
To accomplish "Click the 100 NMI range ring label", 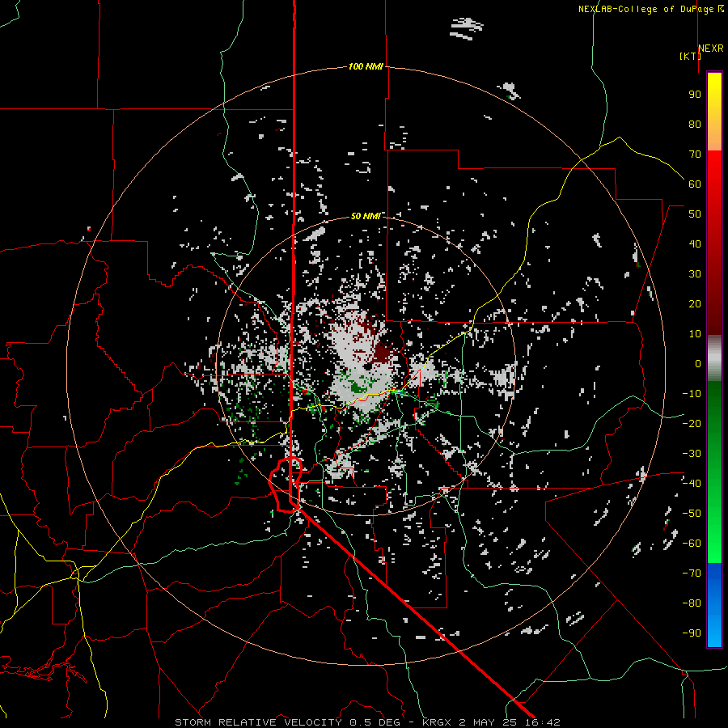I will point(366,67).
